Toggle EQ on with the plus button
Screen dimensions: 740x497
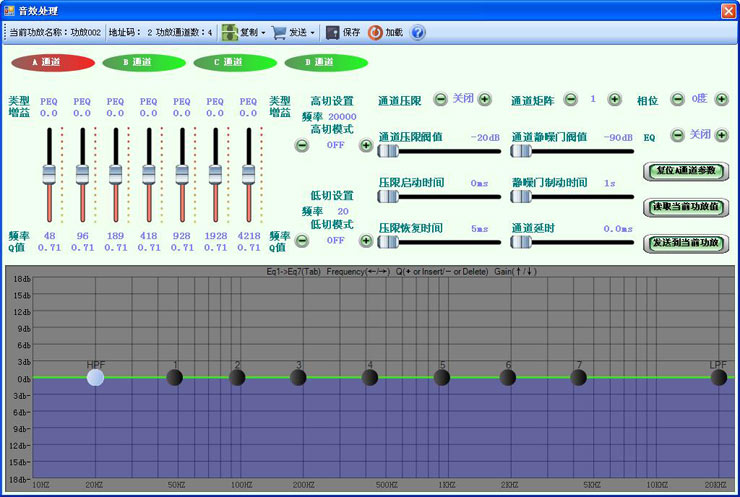(722, 135)
